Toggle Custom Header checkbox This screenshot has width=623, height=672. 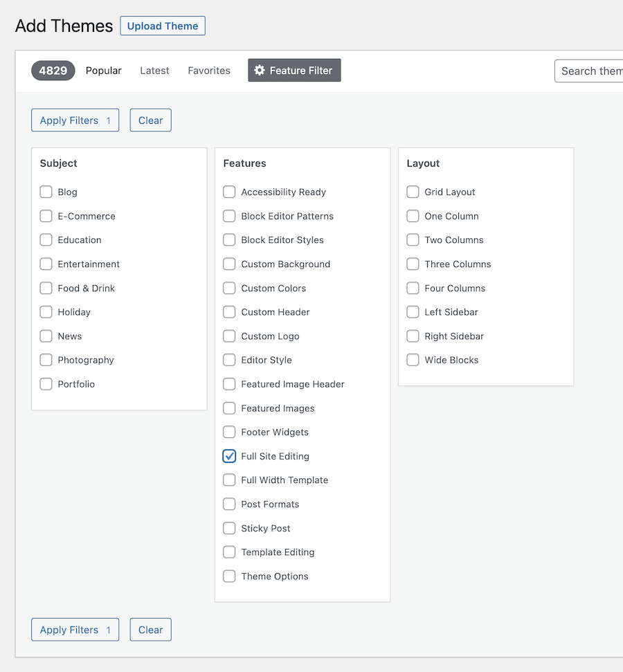(x=229, y=311)
